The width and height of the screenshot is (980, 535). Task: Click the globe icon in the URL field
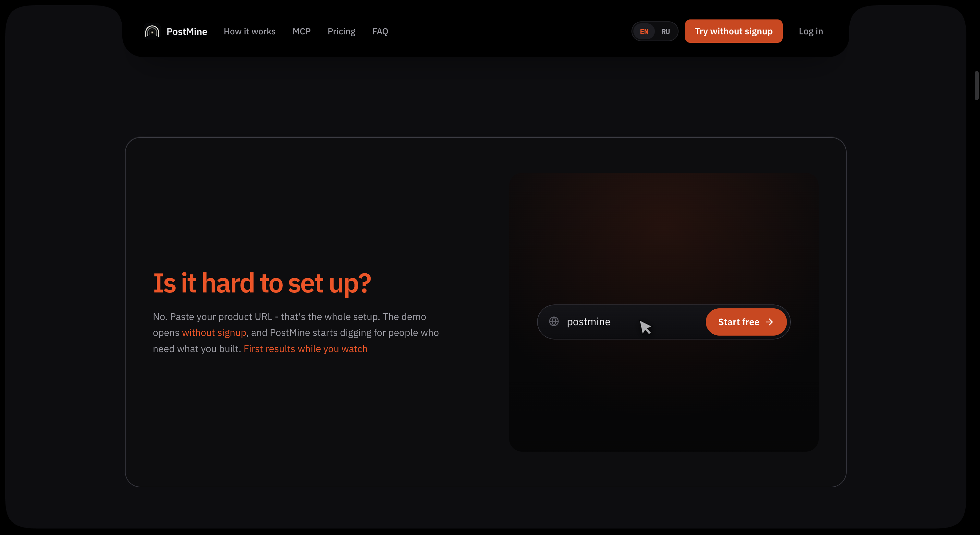point(554,322)
